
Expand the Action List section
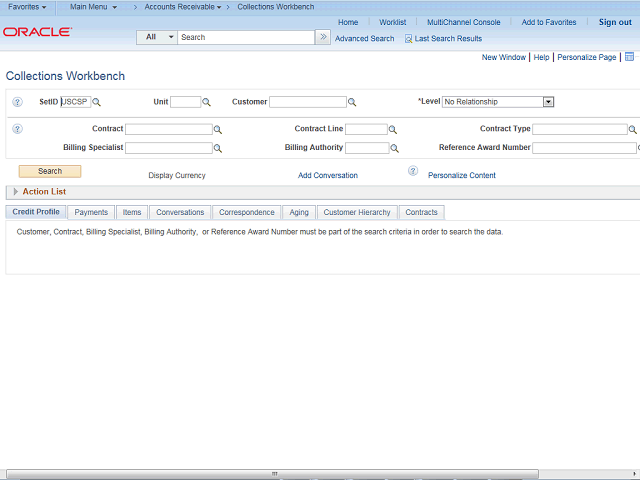(x=16, y=191)
